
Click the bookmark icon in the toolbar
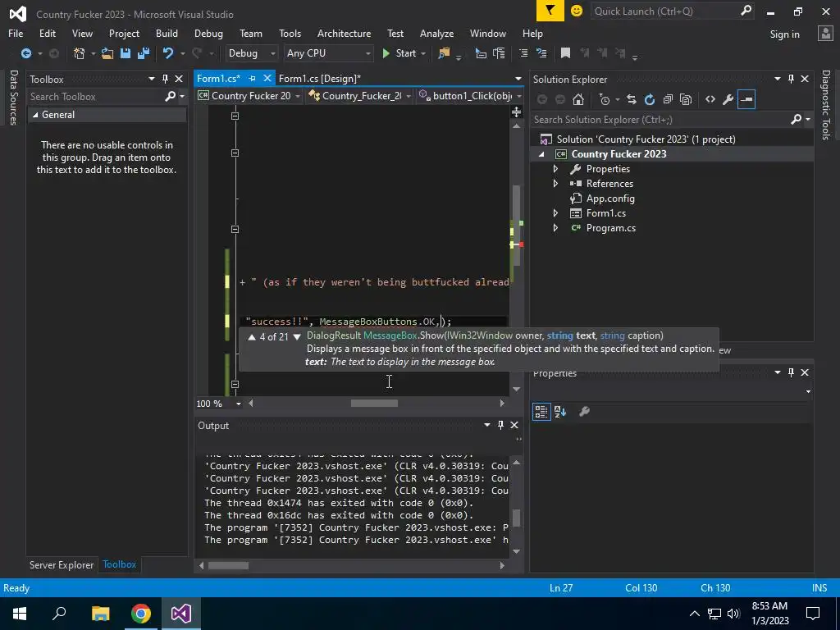point(565,53)
